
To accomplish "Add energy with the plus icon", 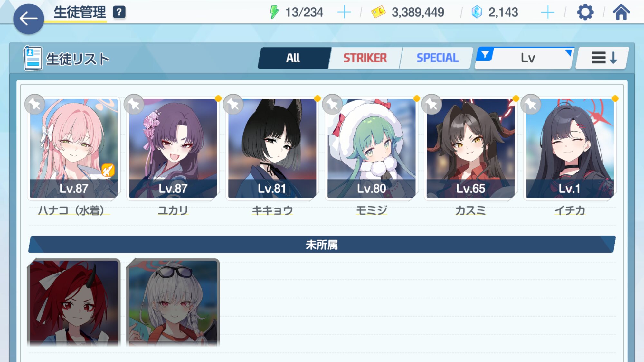I will (344, 13).
